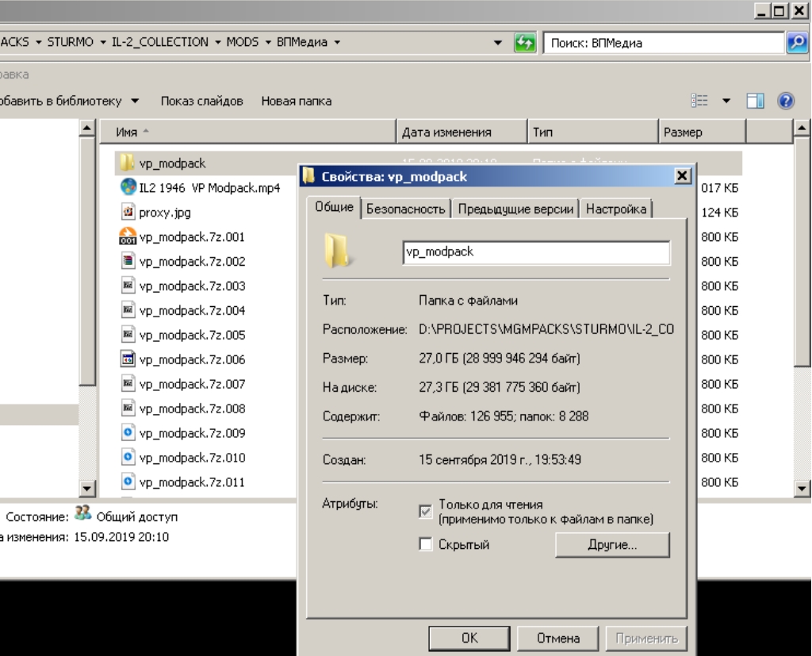812x656 pixels.
Task: Click the vp_modpack.7z.009 file icon
Action: pos(128,432)
